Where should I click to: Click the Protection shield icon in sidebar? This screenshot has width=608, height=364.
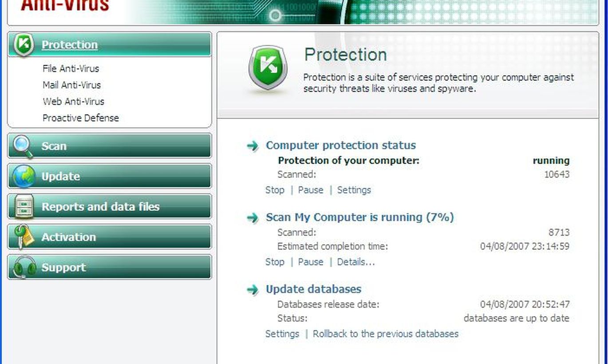[24, 45]
